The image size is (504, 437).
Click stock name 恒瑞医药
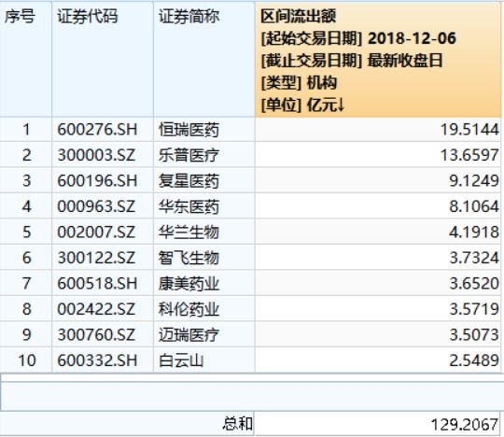point(189,130)
